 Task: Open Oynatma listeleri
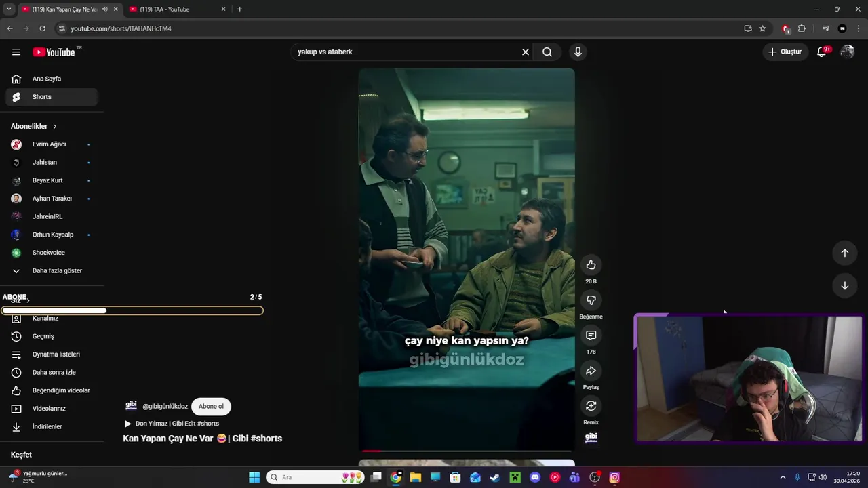52,354
